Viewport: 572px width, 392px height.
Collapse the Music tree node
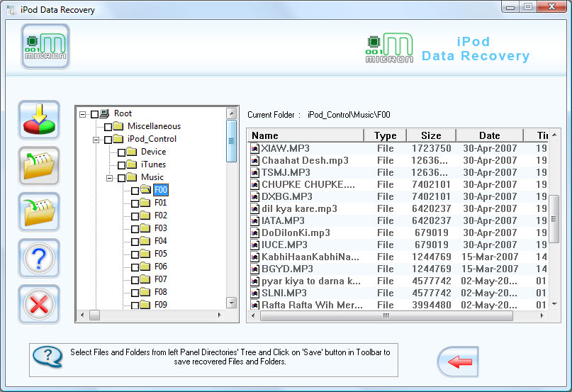tap(109, 178)
